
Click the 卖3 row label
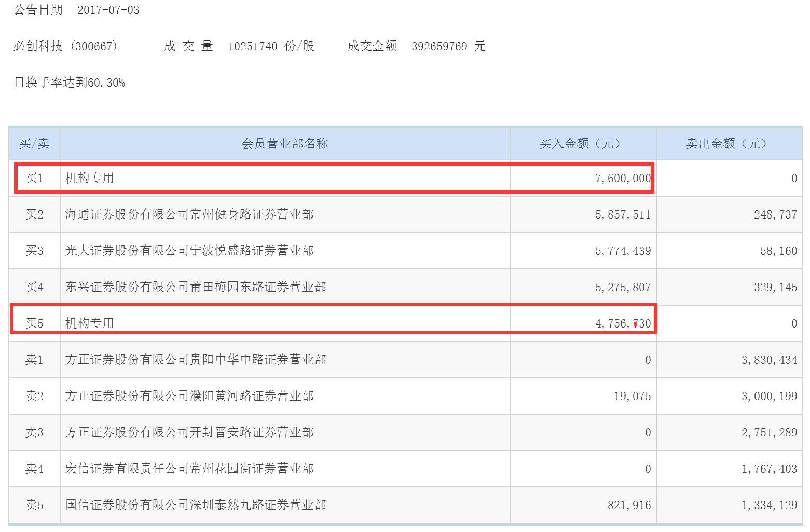(34, 432)
